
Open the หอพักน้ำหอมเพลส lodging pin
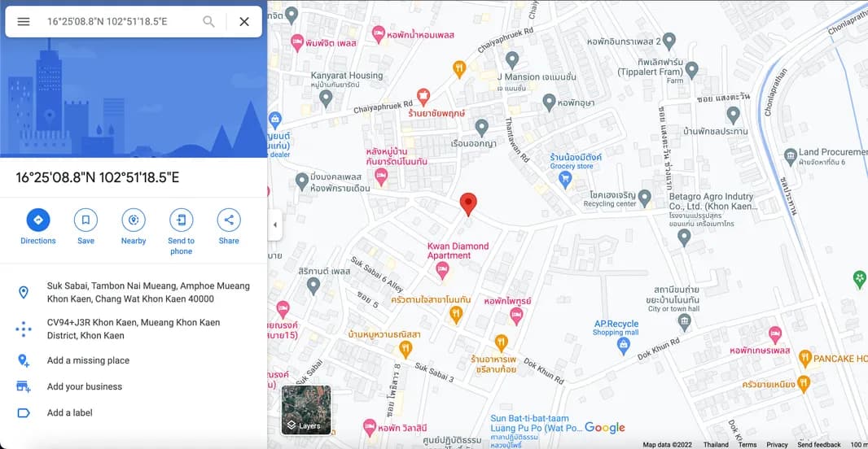pyautogui.click(x=378, y=35)
